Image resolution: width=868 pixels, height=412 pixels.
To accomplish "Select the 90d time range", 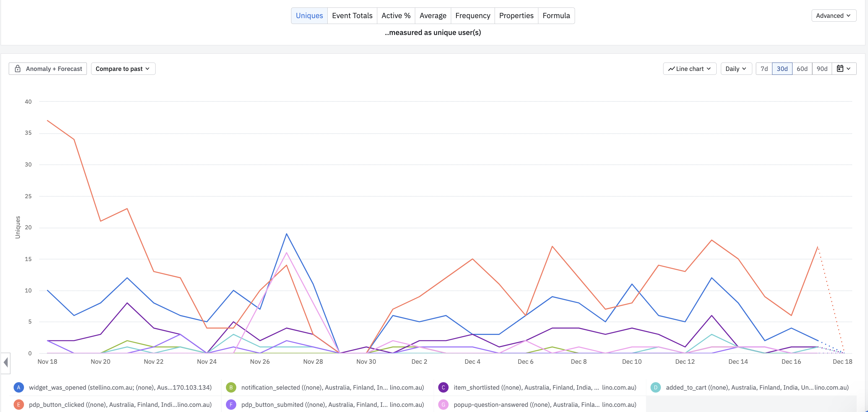I will click(x=822, y=69).
